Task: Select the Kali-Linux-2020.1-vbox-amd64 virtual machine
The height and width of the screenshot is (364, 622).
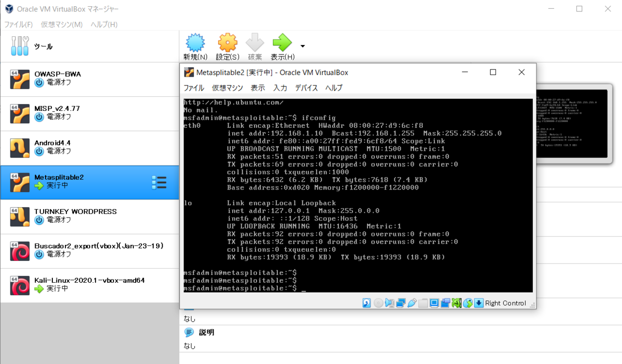Action: (89, 285)
